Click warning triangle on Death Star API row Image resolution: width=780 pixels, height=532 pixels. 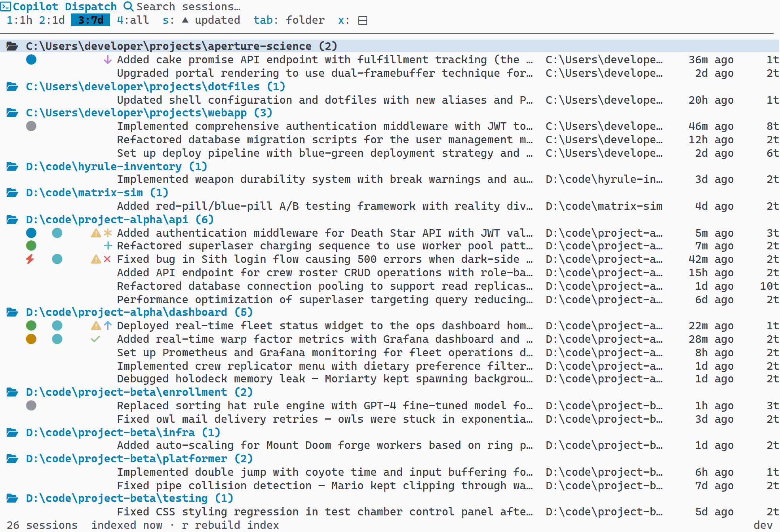click(x=96, y=233)
